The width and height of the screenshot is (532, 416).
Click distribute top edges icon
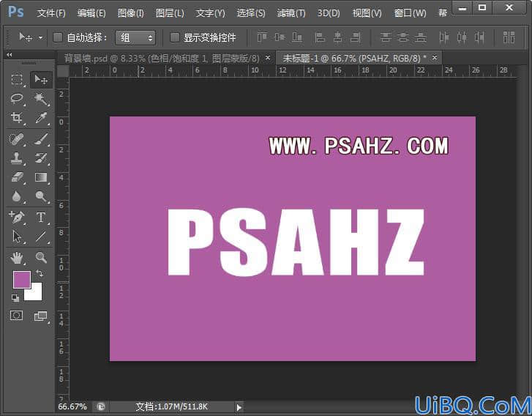386,37
